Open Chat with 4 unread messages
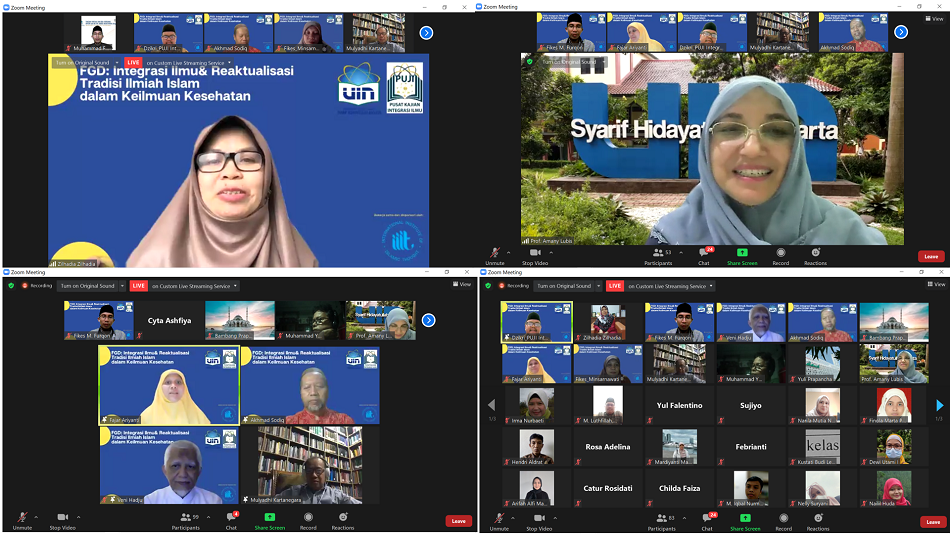The image size is (950, 534). click(231, 520)
